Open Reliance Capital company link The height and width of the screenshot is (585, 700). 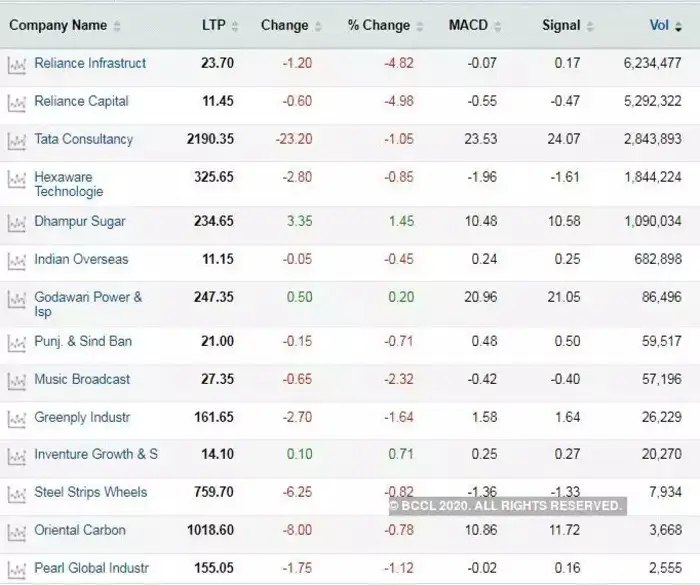point(81,101)
